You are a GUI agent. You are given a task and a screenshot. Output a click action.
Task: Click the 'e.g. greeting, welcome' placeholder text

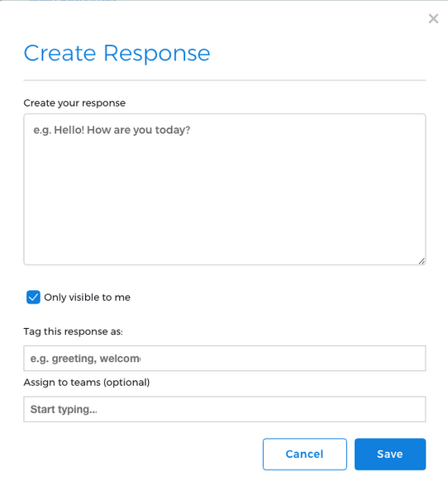click(x=86, y=359)
